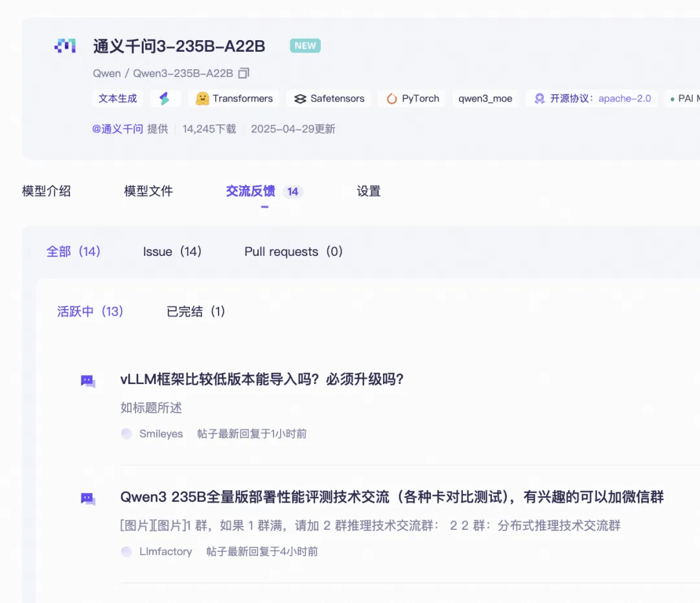Click the ModelScope pixel logo icon
Image resolution: width=700 pixels, height=603 pixels.
tap(65, 45)
